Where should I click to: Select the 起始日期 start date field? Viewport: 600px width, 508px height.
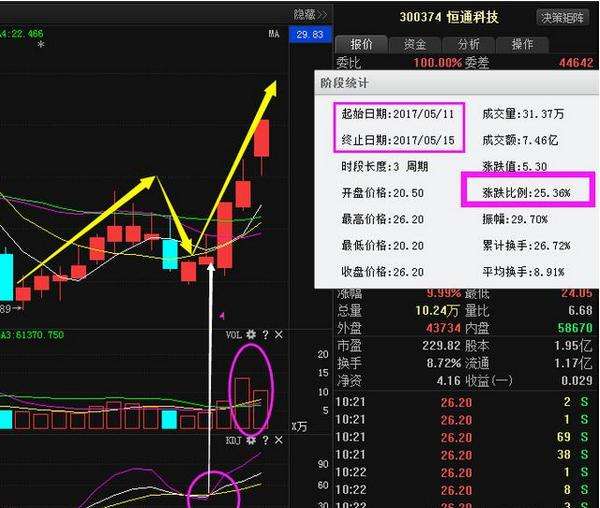click(x=399, y=114)
